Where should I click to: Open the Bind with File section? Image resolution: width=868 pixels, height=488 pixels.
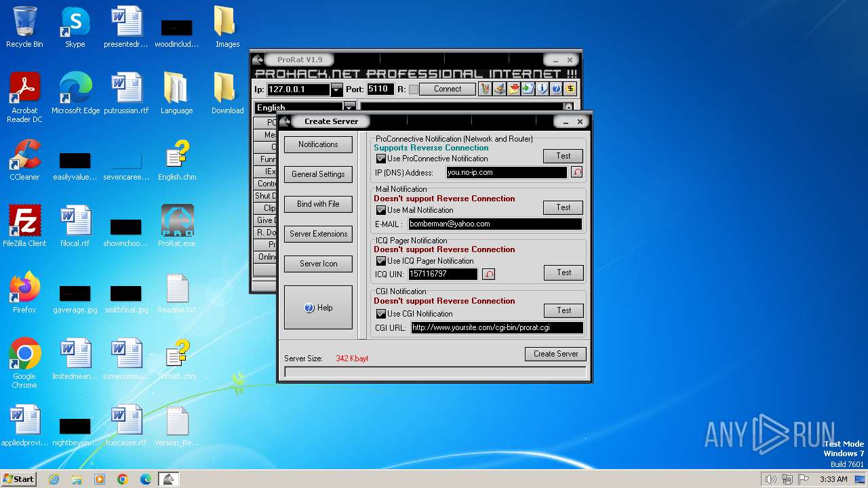coord(318,204)
